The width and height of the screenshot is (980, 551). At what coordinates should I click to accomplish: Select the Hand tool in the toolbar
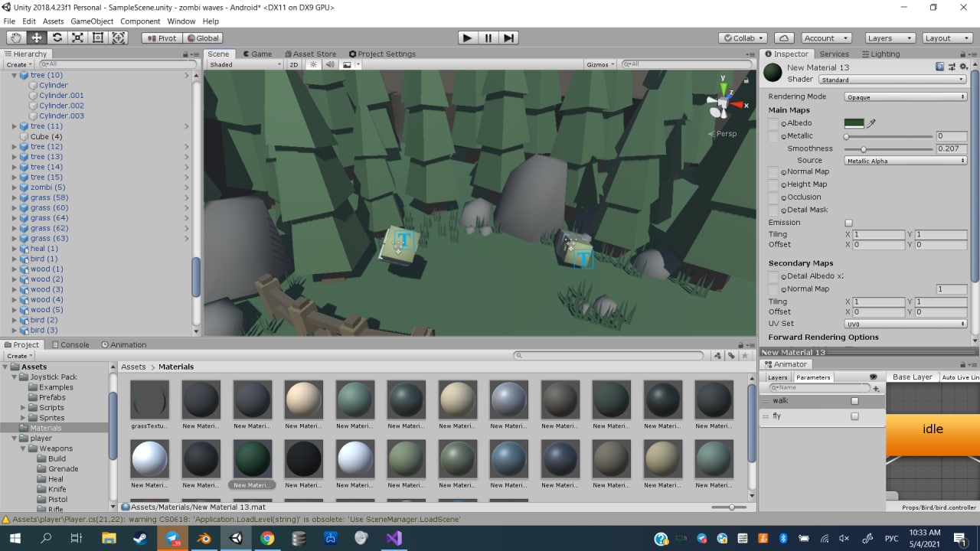point(15,37)
